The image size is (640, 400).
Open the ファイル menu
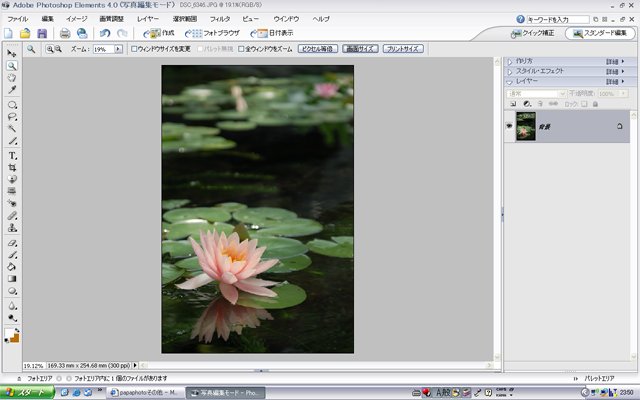tap(18, 19)
